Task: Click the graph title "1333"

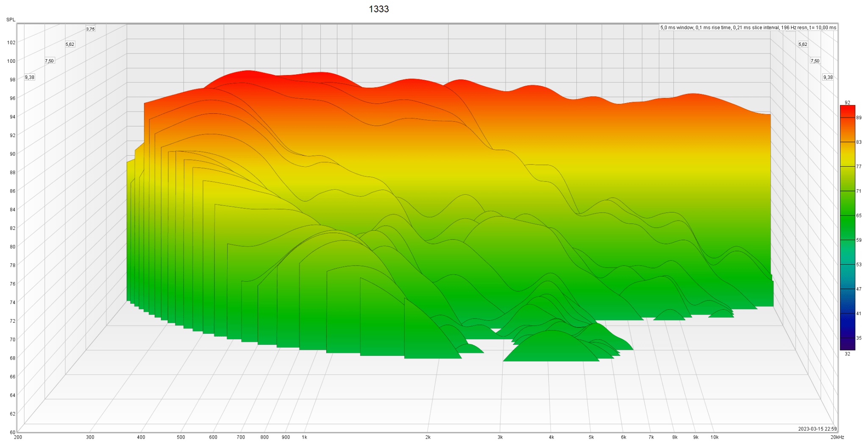Action: tap(378, 9)
